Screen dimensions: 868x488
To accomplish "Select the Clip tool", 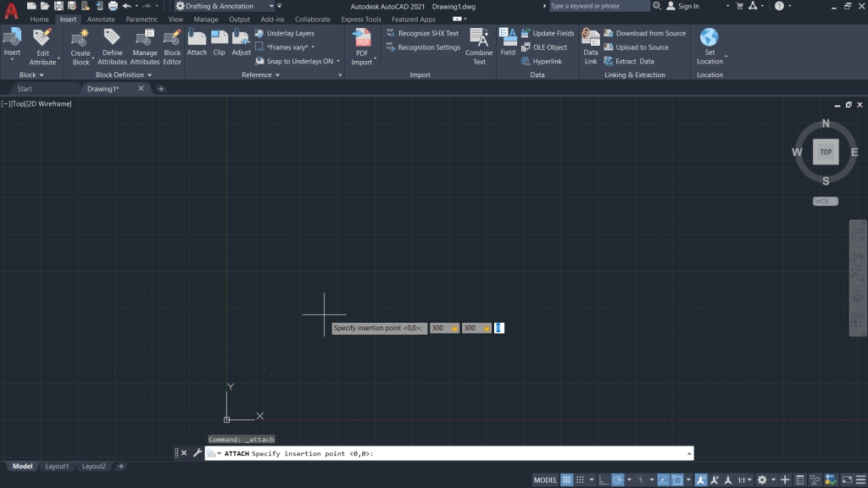I will 219,46.
